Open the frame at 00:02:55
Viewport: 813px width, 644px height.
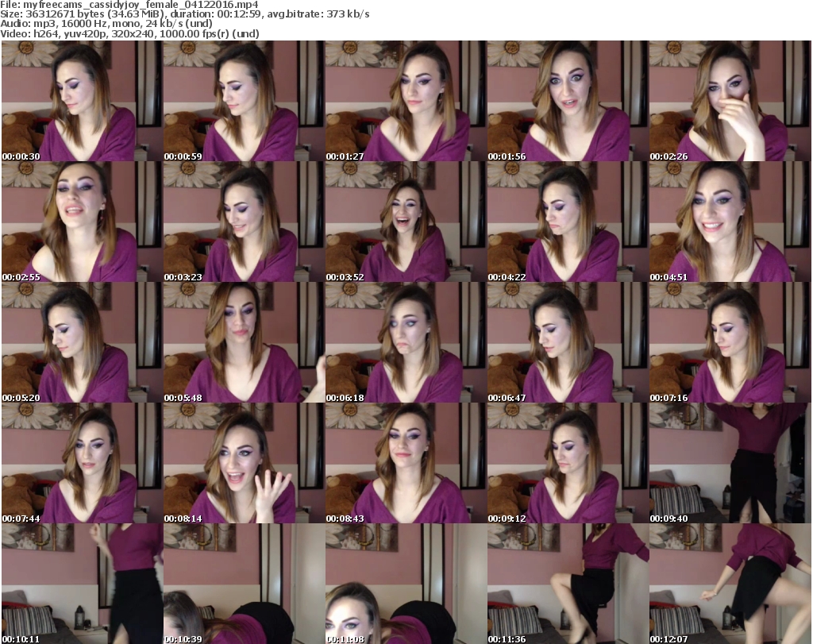(x=81, y=222)
